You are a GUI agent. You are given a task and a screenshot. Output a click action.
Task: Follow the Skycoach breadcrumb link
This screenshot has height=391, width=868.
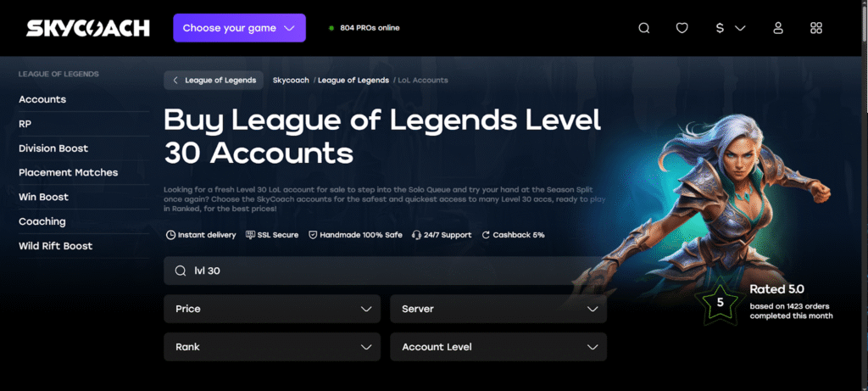point(291,81)
